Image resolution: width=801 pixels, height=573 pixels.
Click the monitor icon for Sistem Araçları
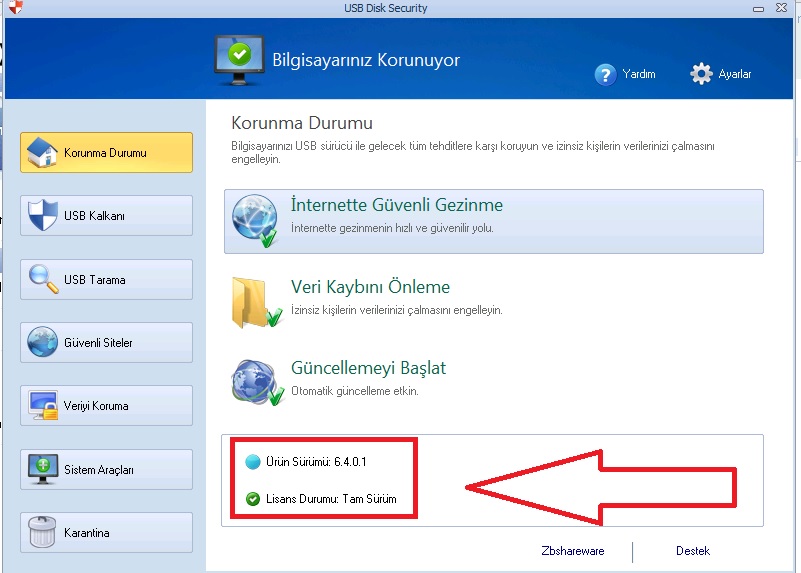pyautogui.click(x=43, y=469)
